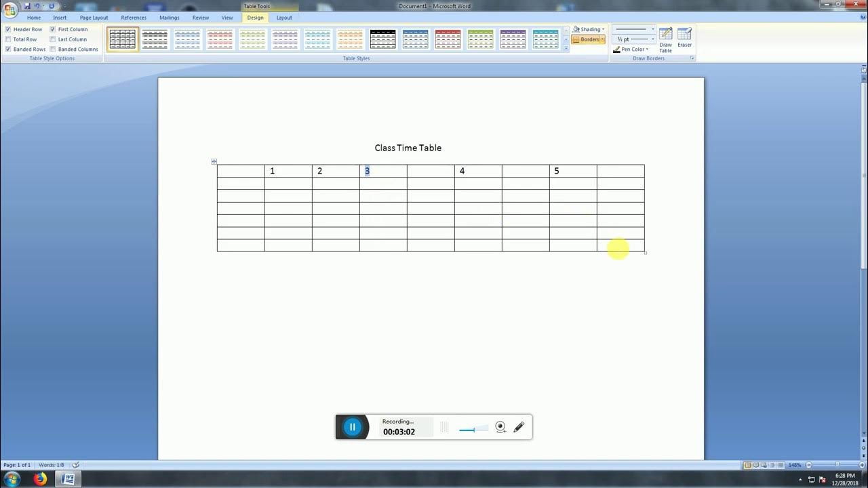Open the Home ribbon tab

34,18
